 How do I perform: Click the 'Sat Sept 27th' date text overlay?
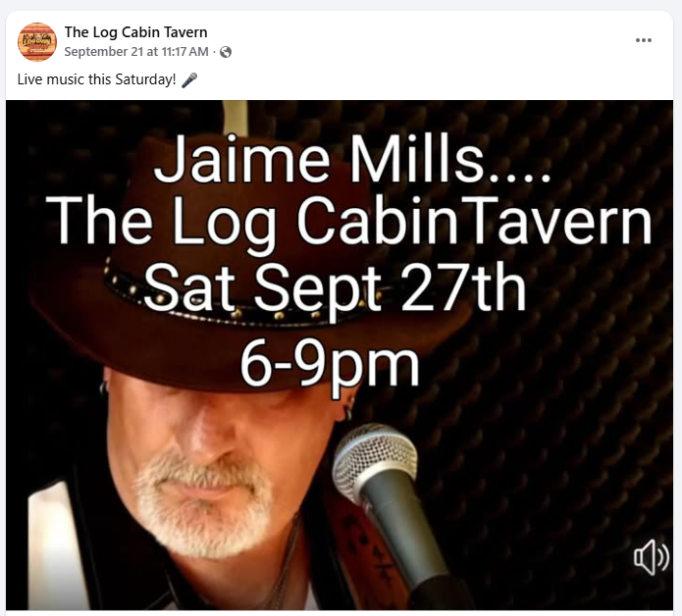[x=335, y=289]
